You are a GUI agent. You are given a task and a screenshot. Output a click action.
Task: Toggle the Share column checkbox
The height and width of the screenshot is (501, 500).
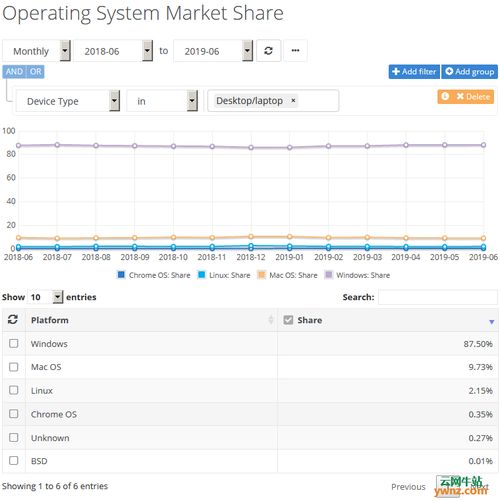point(288,320)
